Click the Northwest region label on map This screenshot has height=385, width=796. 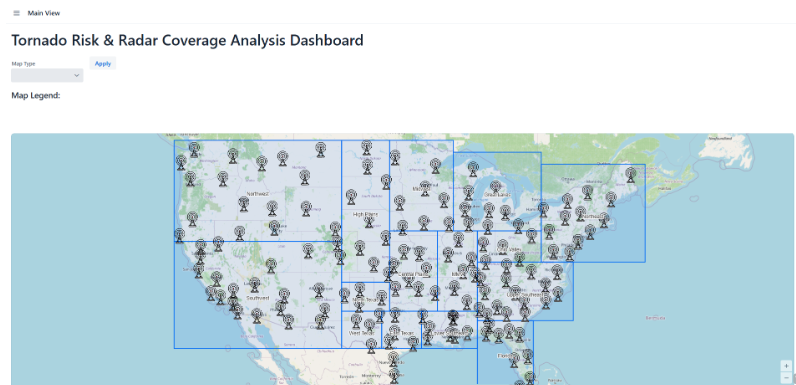click(x=257, y=194)
